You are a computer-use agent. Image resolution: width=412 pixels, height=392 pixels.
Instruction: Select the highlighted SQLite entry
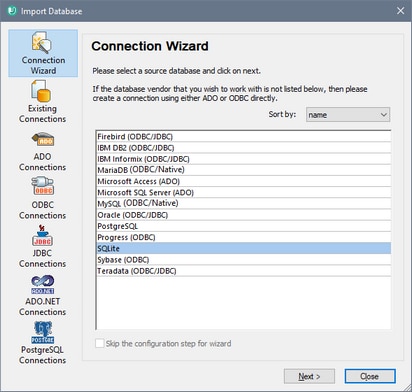click(x=243, y=248)
